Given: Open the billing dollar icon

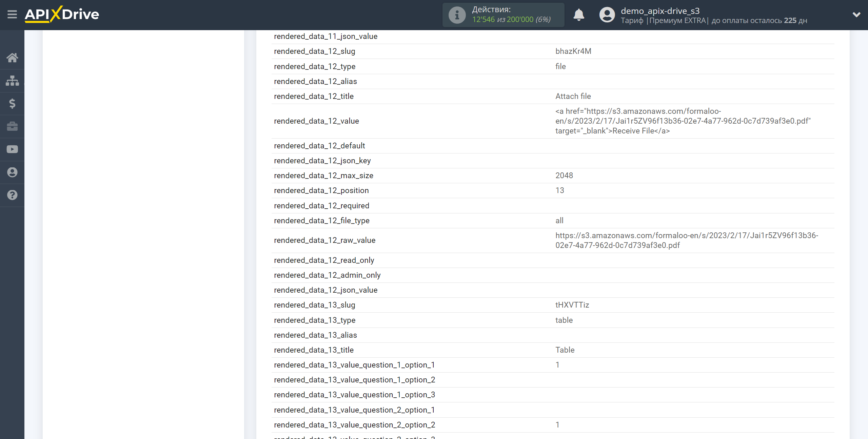Looking at the screenshot, I should pos(12,103).
